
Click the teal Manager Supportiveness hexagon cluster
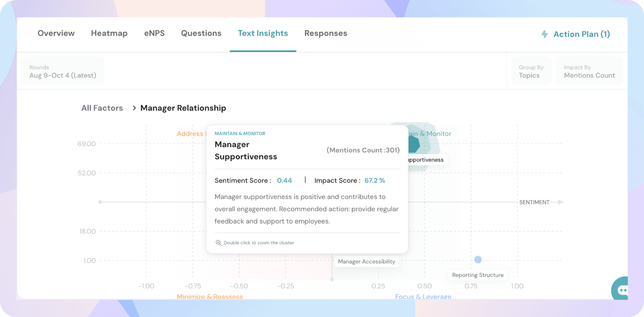pos(414,144)
